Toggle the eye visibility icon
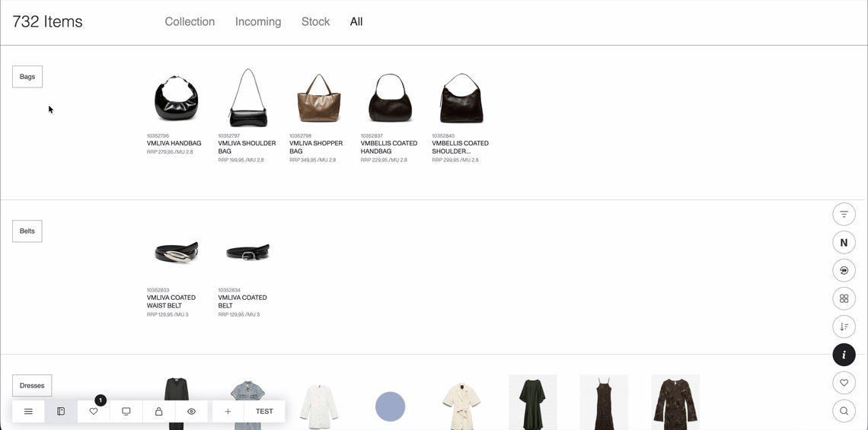 tap(192, 412)
